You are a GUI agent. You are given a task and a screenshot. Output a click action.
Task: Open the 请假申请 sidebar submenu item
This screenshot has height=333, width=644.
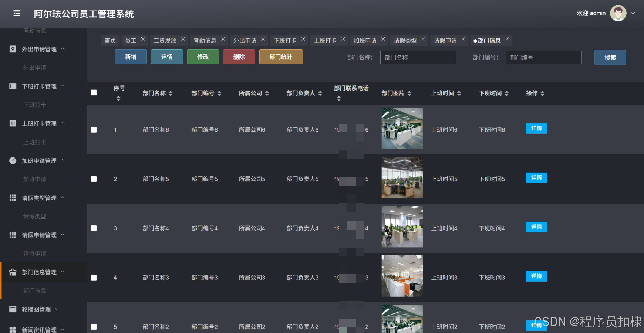[35, 254]
